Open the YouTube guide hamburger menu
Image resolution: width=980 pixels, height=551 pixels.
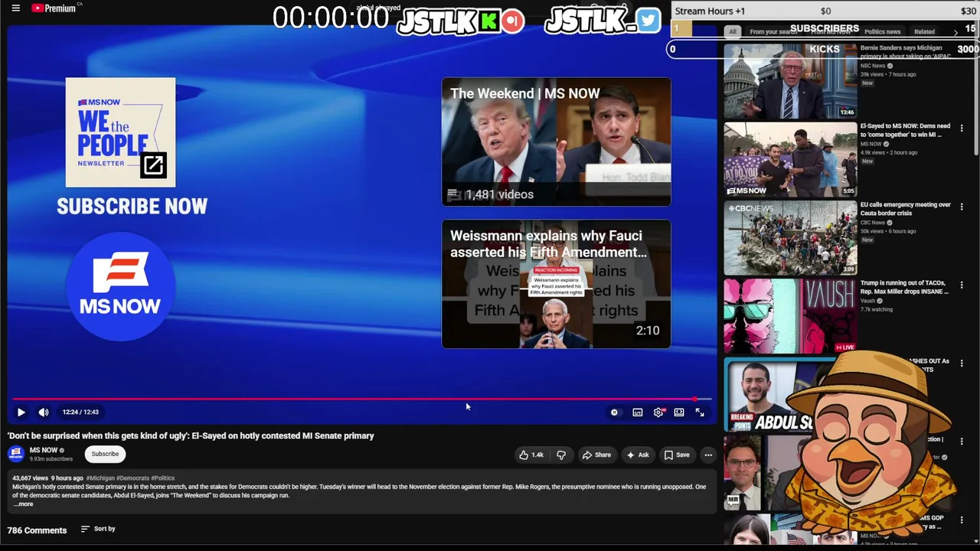pyautogui.click(x=15, y=8)
